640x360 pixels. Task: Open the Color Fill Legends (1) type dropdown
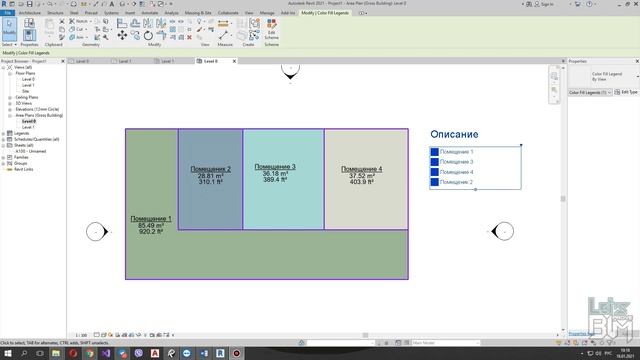tap(590, 93)
